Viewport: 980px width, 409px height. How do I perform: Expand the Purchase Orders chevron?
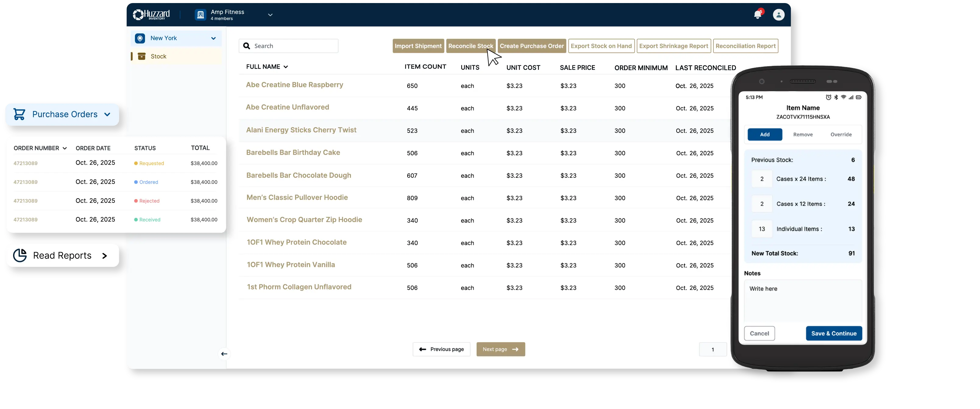[x=107, y=114]
